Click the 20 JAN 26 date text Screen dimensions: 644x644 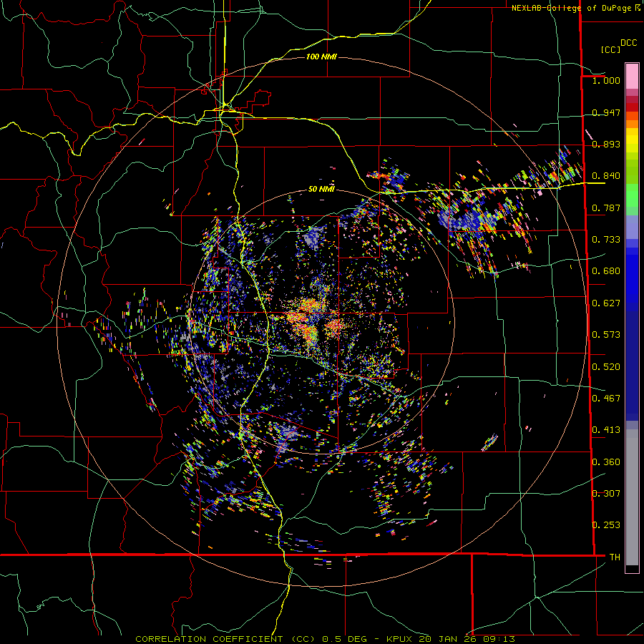[448, 639]
